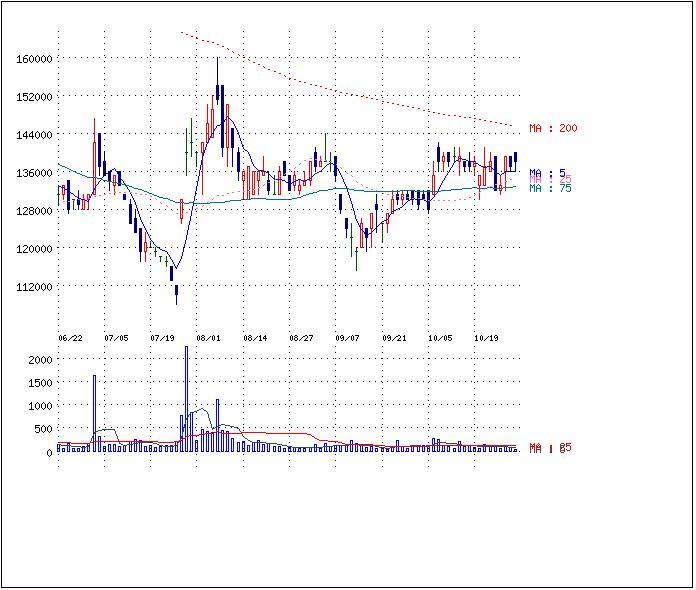Click the 112000 price axis label
Screen dimensions: 696x590
[34, 287]
